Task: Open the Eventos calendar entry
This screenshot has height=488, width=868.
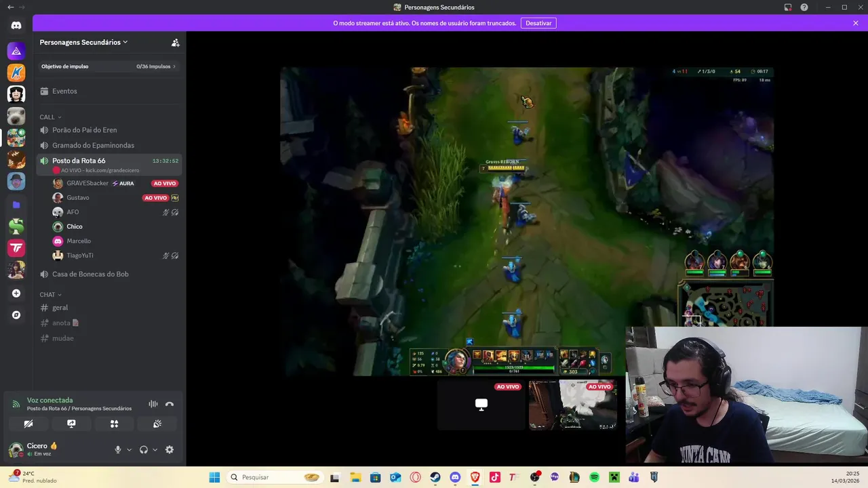Action: coord(108,91)
